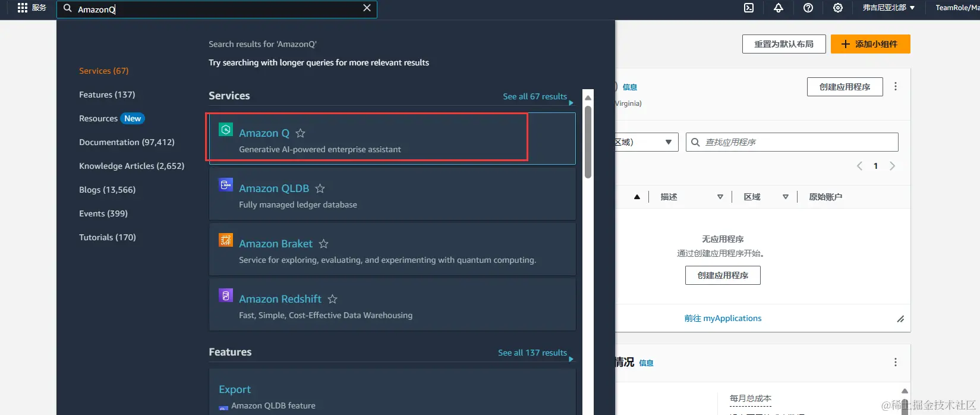This screenshot has height=415, width=980.
Task: Favorite Amazon QLDB with the star
Action: click(320, 188)
